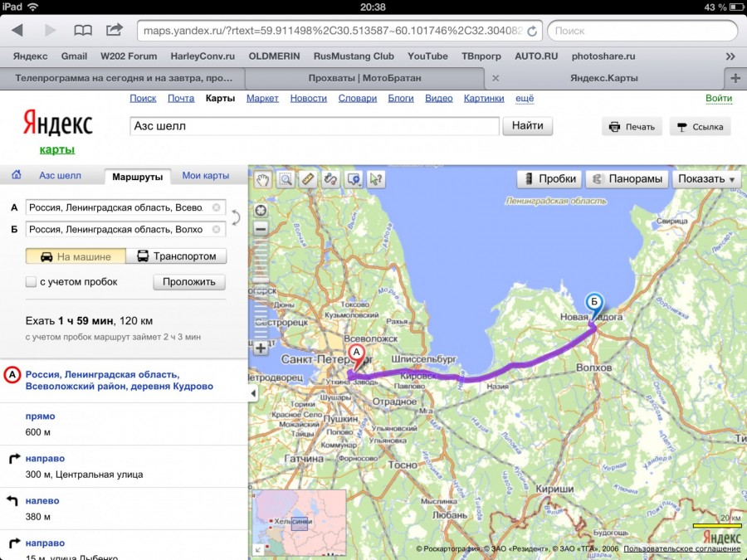Click the overview minimap thumbnail

(x=299, y=523)
